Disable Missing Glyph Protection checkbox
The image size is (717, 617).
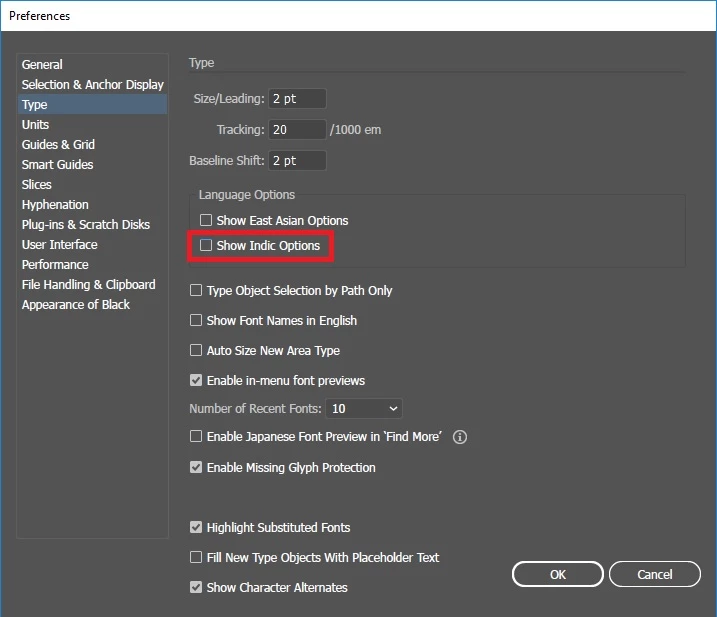pyautogui.click(x=196, y=467)
